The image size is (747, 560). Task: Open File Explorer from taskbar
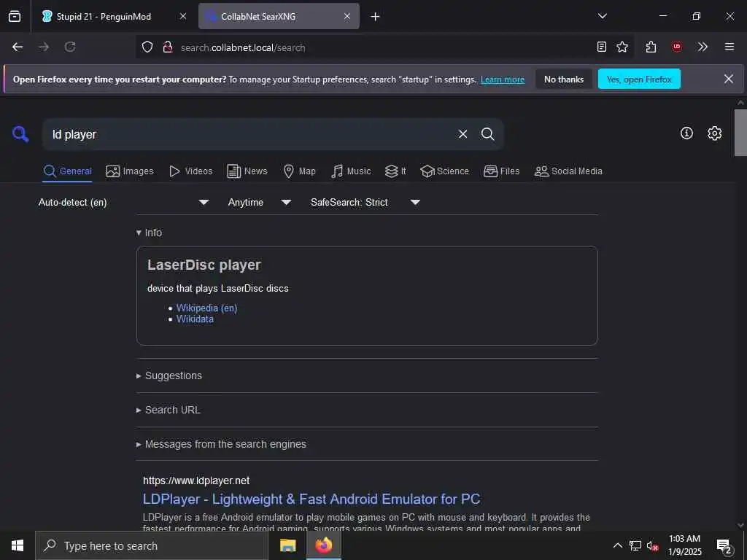pyautogui.click(x=287, y=545)
